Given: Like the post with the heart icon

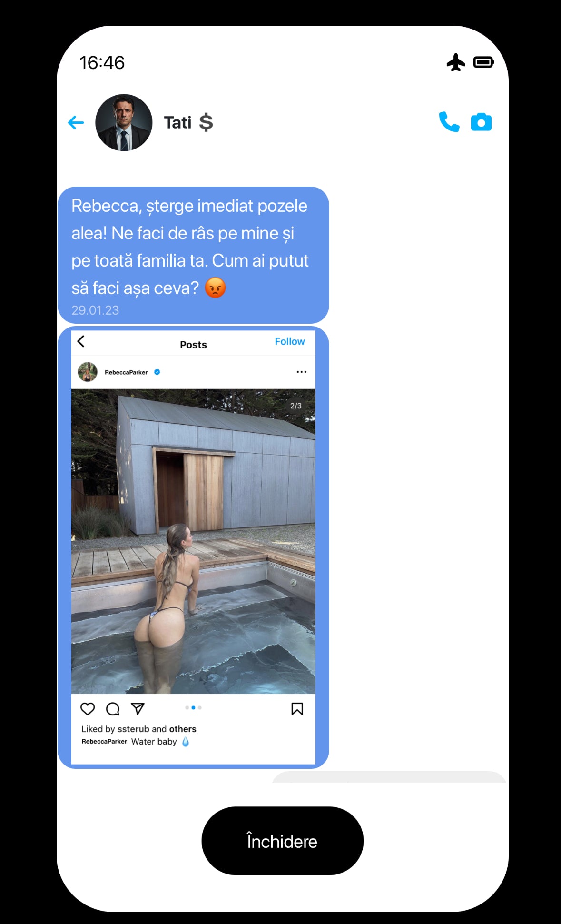Looking at the screenshot, I should 88,709.
